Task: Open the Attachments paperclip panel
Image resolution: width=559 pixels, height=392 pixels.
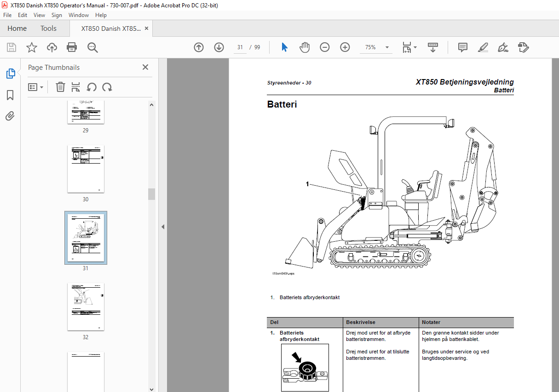Action: (x=10, y=116)
